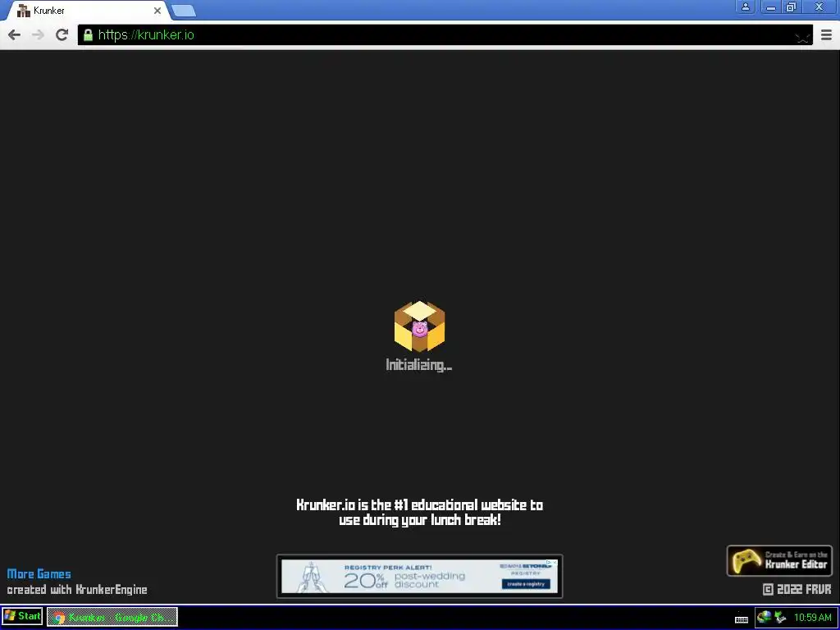This screenshot has height=630, width=840.
Task: Reload the Krunker page
Action: (x=62, y=34)
